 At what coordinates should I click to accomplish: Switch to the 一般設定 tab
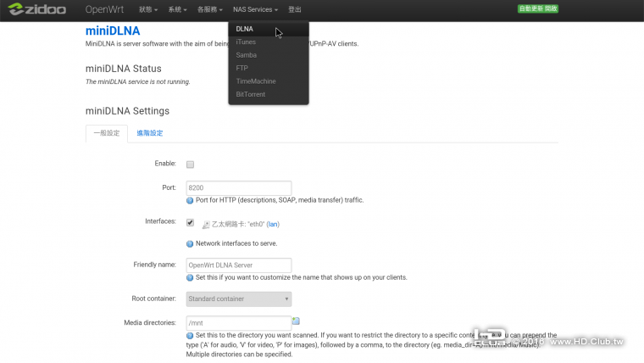coord(107,133)
